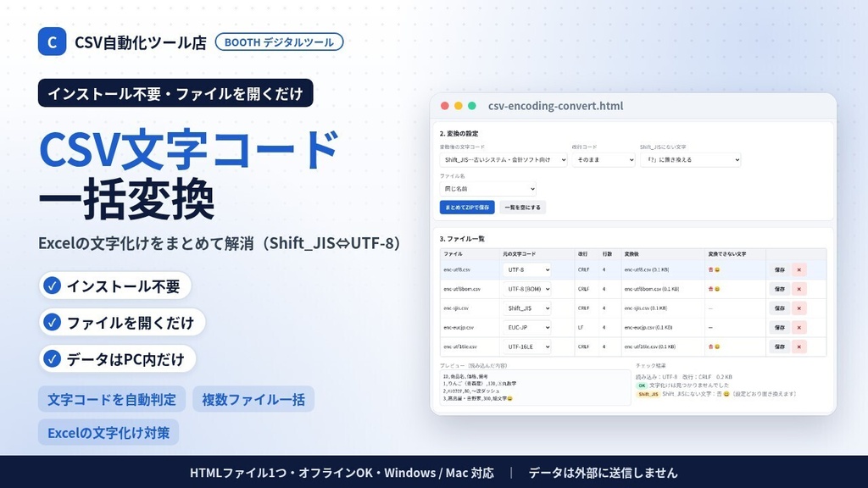Click the csv-encoding-convert.html window title
This screenshot has height=488, width=868.
[x=556, y=106]
